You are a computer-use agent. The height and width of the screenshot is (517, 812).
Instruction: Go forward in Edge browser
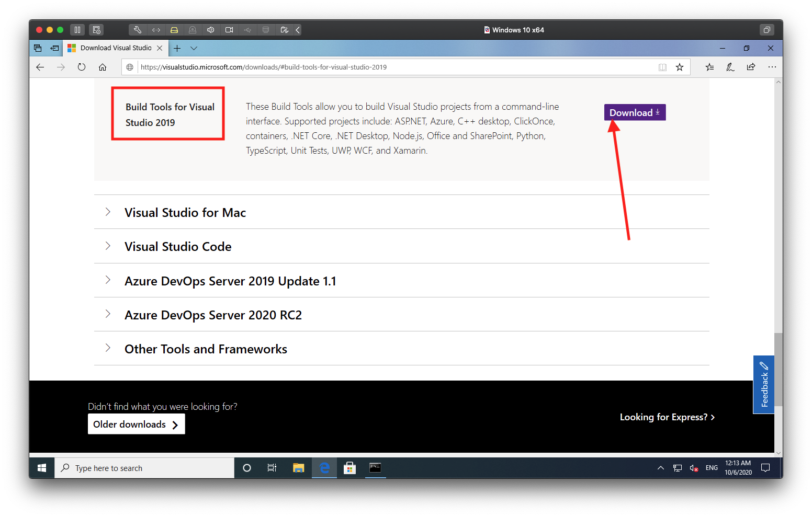click(x=61, y=67)
